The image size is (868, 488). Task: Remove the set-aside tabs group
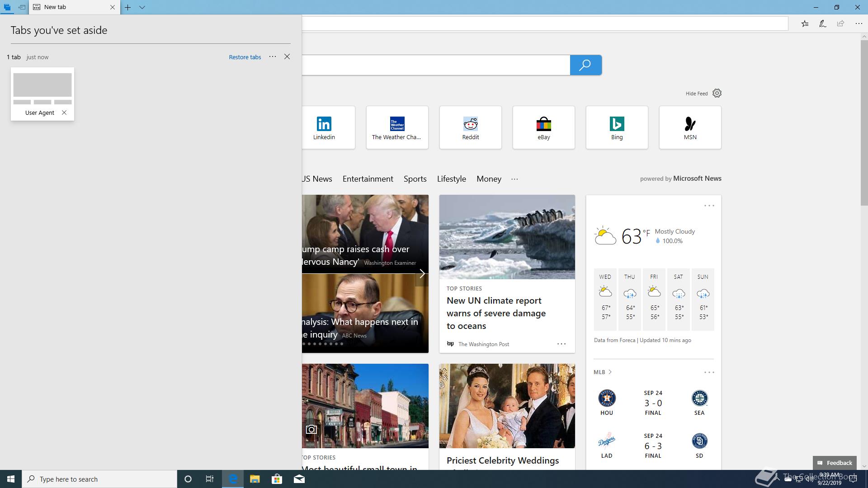point(287,56)
